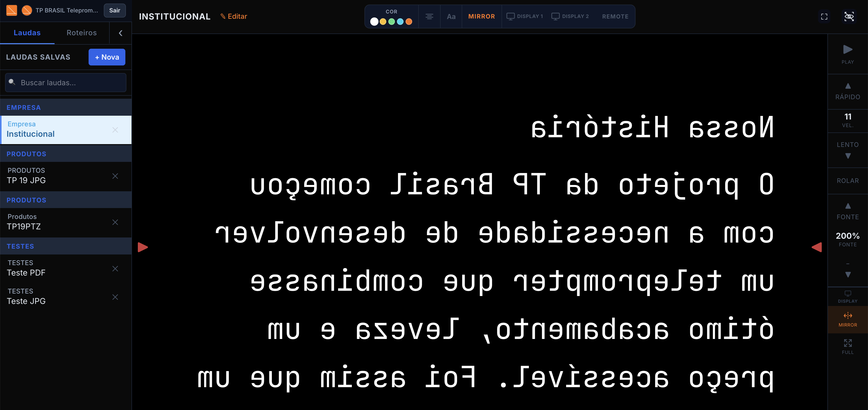
Task: Click the Editar pencil link
Action: pos(233,16)
